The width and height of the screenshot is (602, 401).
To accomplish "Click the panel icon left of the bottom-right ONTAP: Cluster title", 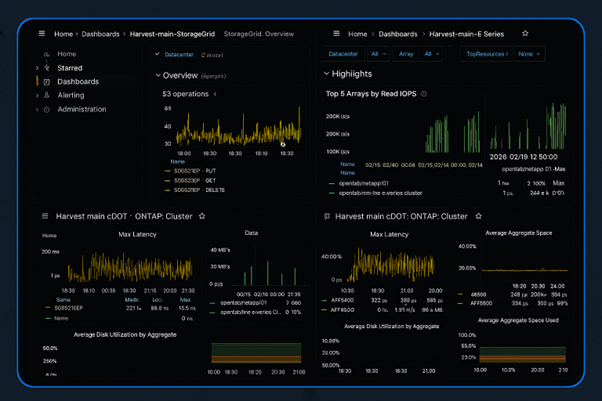I will pos(327,216).
